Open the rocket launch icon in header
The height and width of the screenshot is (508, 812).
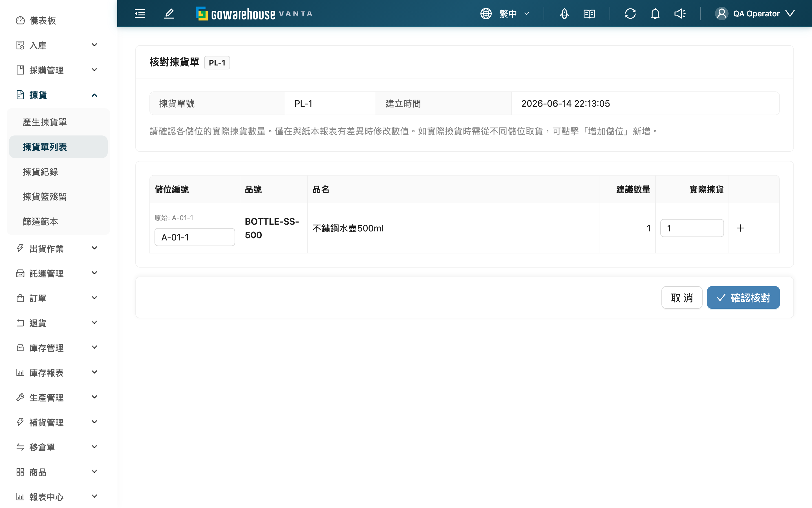pyautogui.click(x=564, y=14)
